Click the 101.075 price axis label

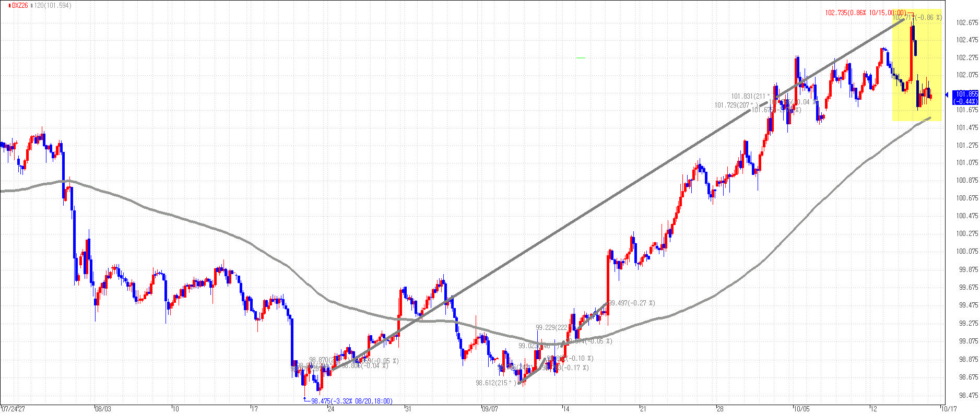[x=966, y=162]
